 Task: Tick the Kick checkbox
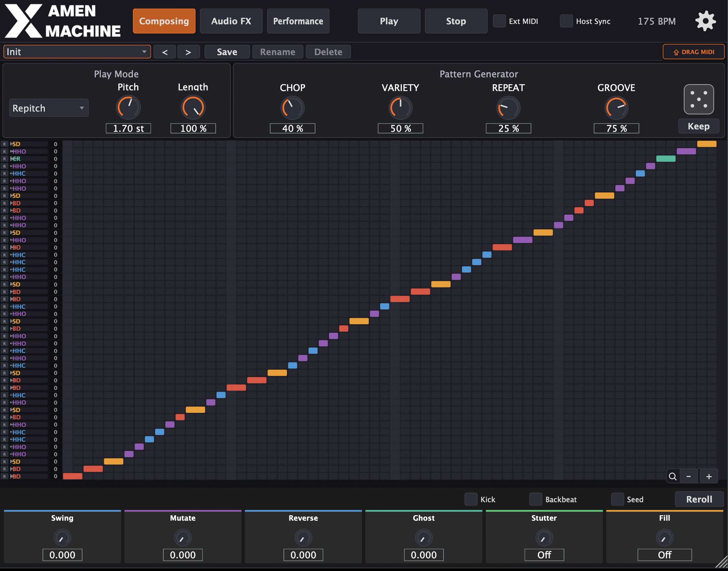point(471,499)
